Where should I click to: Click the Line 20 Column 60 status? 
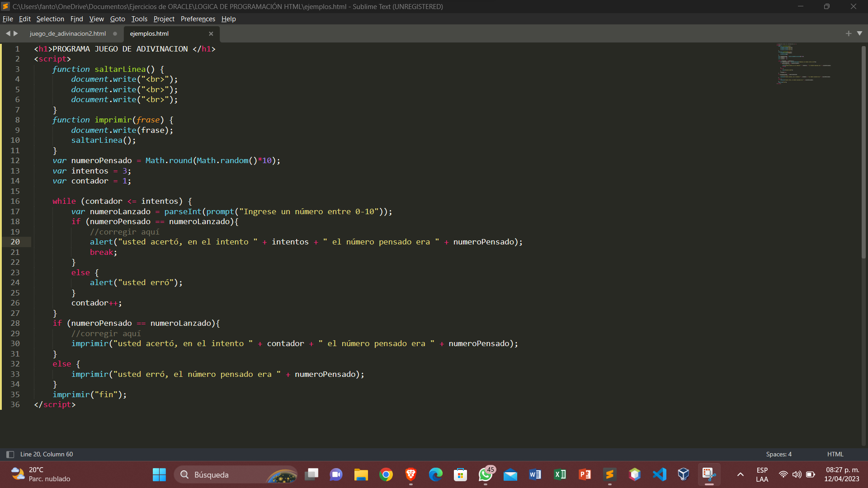point(47,454)
